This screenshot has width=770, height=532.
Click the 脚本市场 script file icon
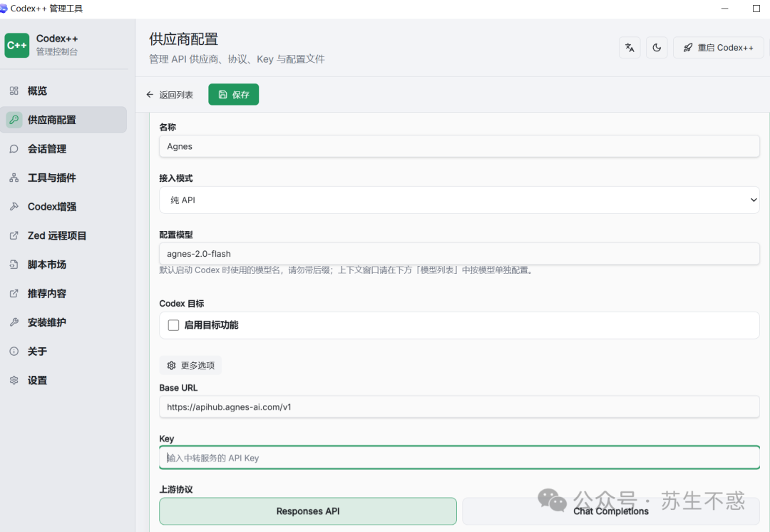14,265
